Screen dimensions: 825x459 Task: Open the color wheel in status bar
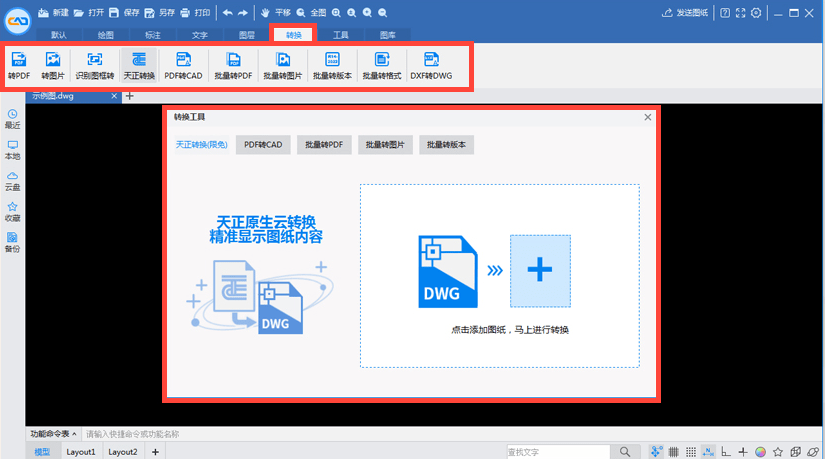[760, 452]
